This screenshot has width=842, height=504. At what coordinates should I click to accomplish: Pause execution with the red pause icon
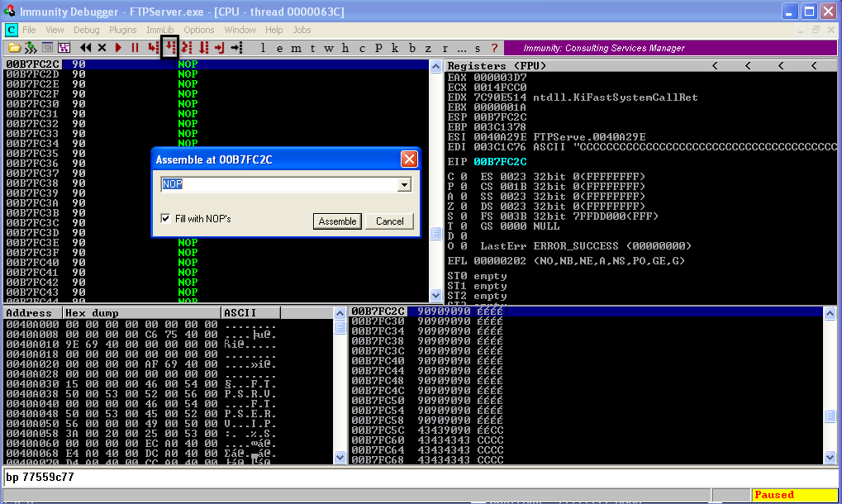(x=136, y=48)
